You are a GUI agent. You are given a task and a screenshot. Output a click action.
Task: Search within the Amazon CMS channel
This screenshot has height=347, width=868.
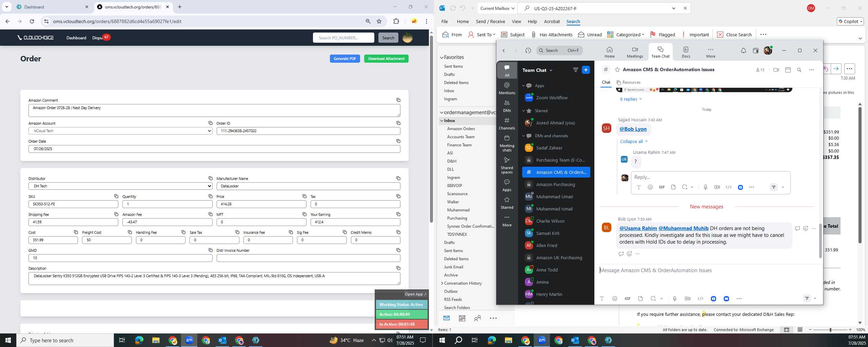(x=799, y=70)
